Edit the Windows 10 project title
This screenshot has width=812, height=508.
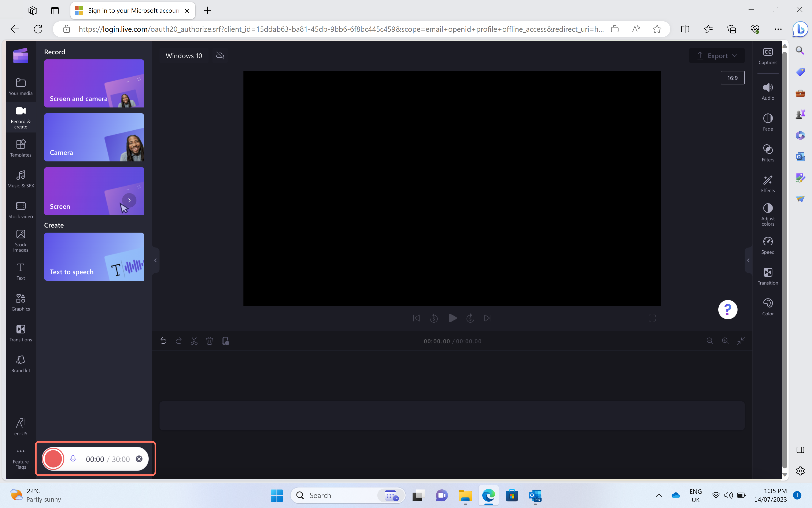coord(184,56)
